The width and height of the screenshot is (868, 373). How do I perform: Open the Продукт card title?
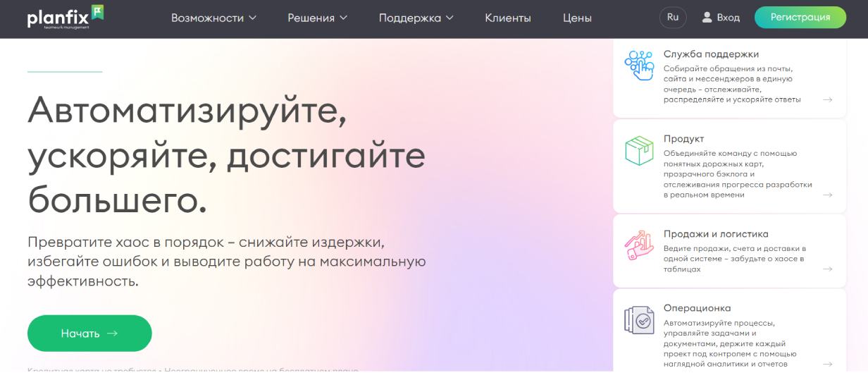pos(683,139)
